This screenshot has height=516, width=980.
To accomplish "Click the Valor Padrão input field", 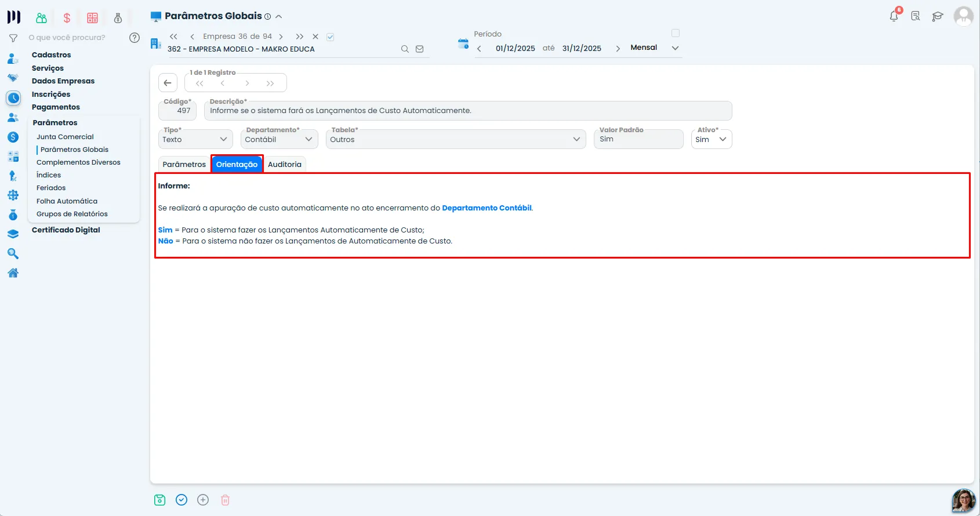I will [638, 139].
